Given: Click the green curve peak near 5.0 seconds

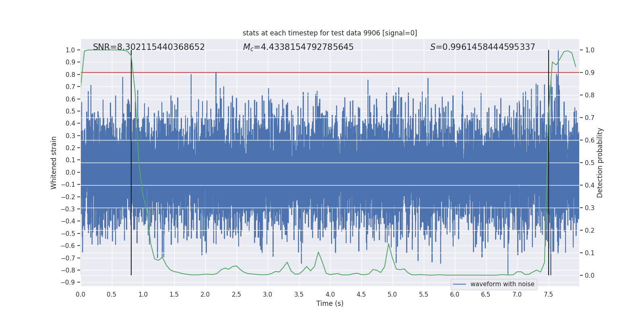Looking at the screenshot, I should click(x=388, y=244).
